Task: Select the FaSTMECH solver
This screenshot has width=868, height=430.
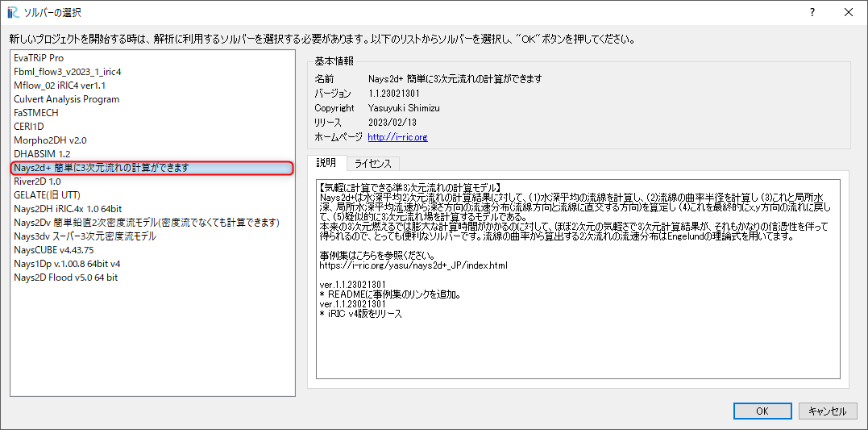Action: [x=36, y=113]
